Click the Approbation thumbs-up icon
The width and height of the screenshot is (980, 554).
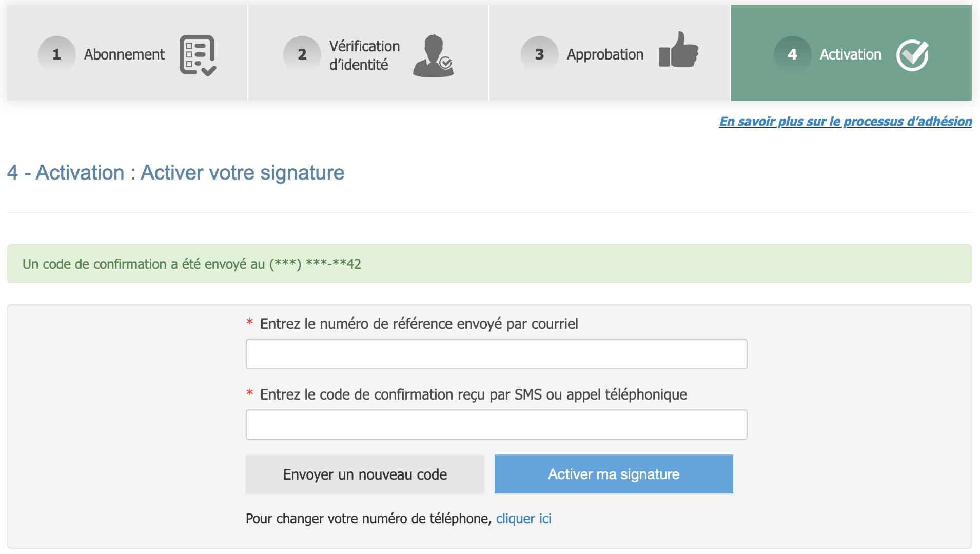click(678, 50)
